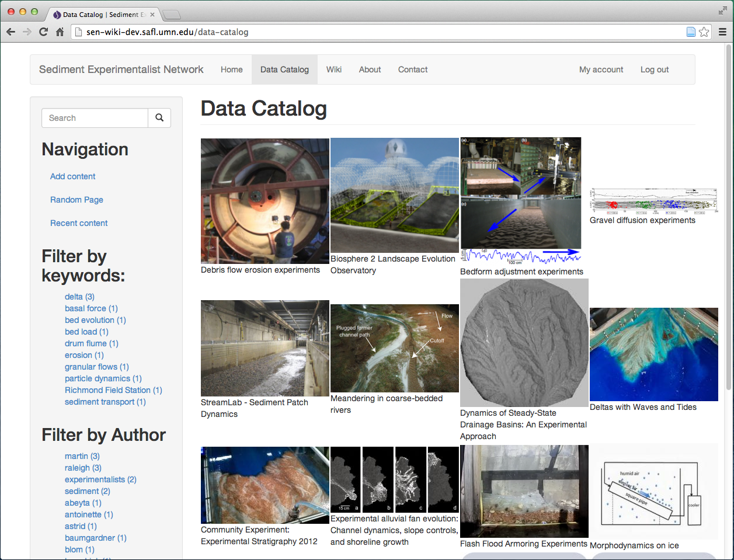The height and width of the screenshot is (560, 734).
Task: Filter by keyword sediment transport
Action: tap(105, 402)
